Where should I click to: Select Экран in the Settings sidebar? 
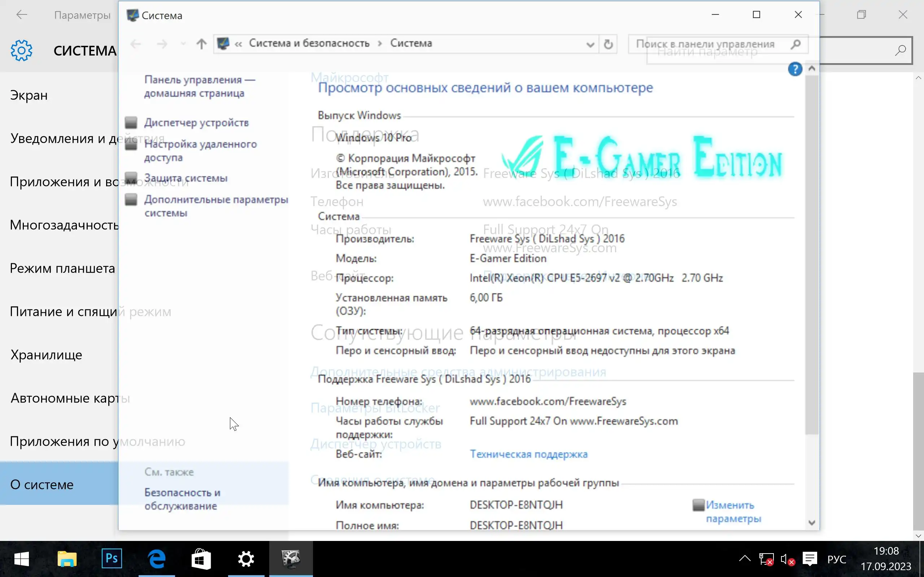(x=29, y=95)
